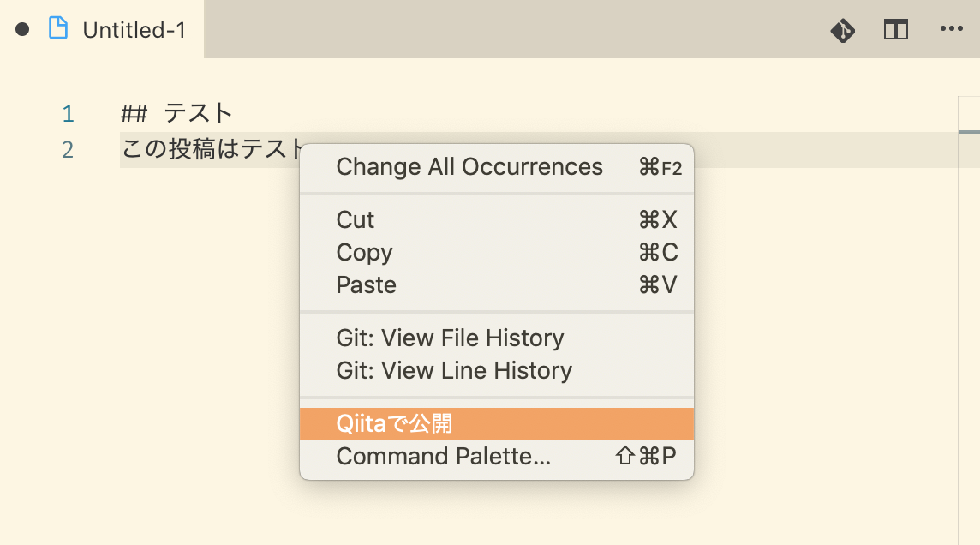
Task: Open Command Palette... from the context menu
Action: [x=443, y=457]
